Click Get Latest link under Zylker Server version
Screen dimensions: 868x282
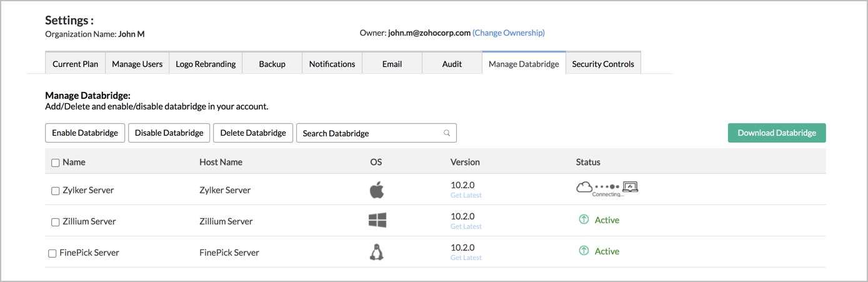tap(466, 195)
